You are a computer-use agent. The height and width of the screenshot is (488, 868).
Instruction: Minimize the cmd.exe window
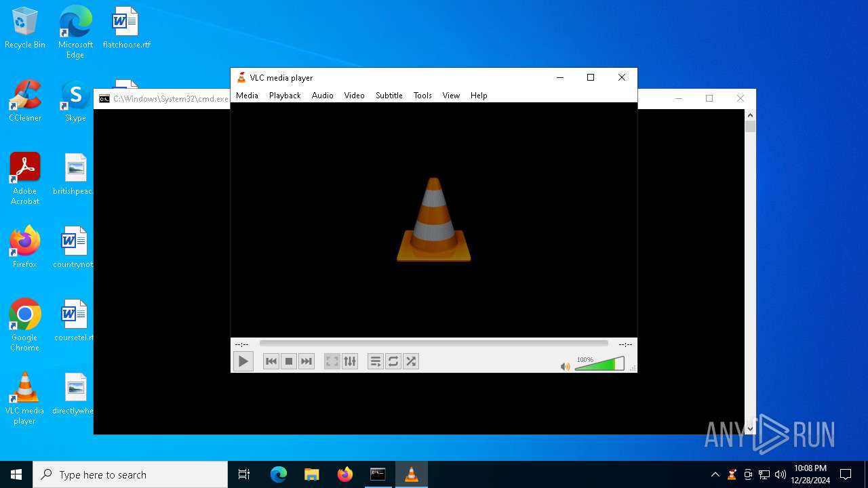pyautogui.click(x=678, y=98)
